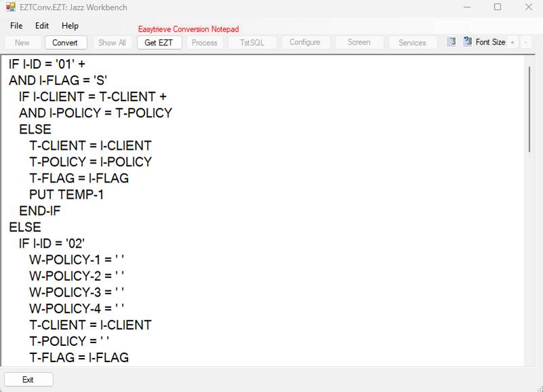
Task: Open the Edit menu
Action: (42, 26)
